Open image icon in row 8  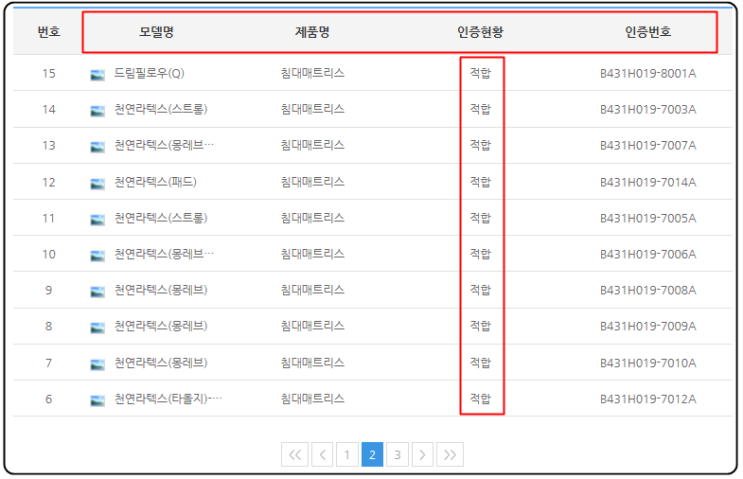click(97, 328)
